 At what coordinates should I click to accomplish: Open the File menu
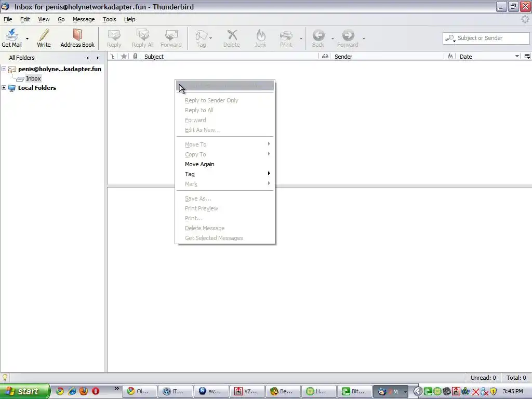pos(8,19)
